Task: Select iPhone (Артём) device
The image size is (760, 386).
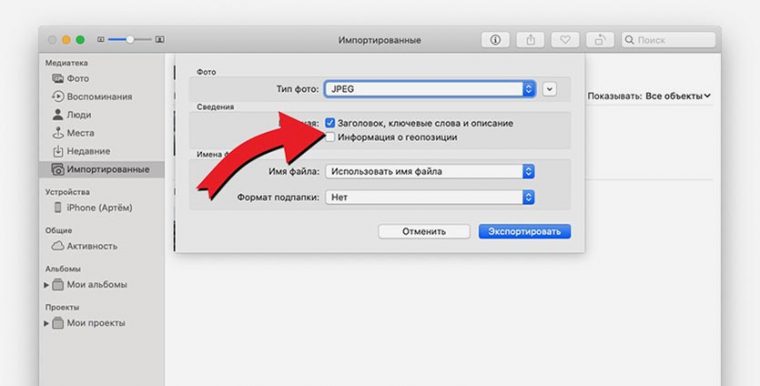Action: coord(93,208)
